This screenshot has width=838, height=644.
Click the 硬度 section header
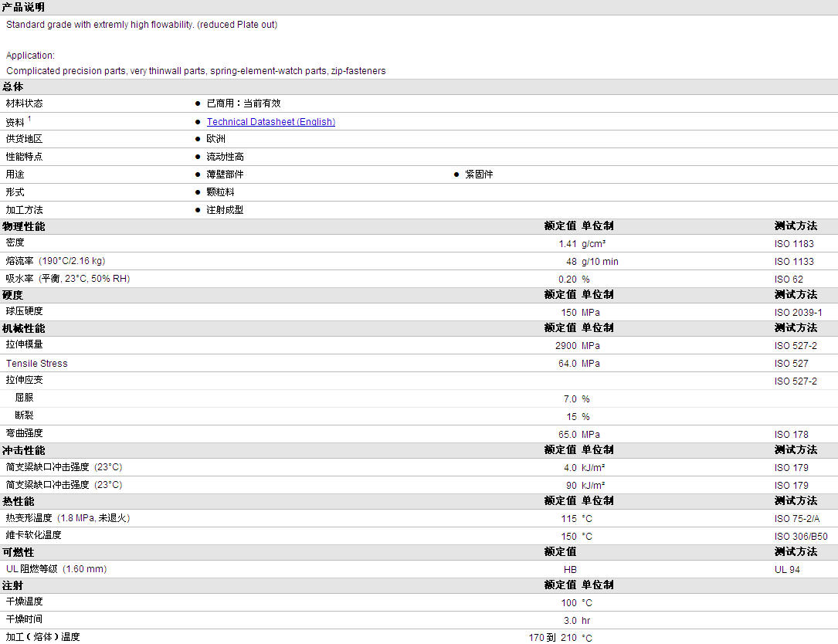[13, 294]
